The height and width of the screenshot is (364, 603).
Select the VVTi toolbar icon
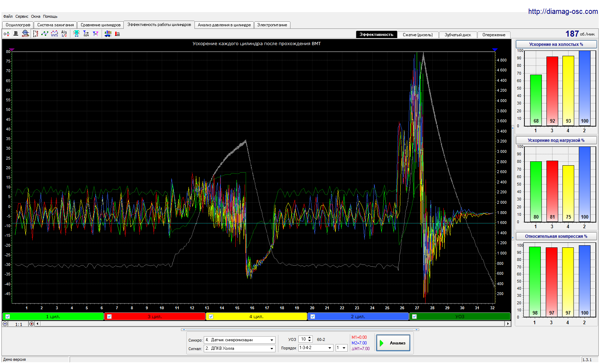pyautogui.click(x=54, y=33)
